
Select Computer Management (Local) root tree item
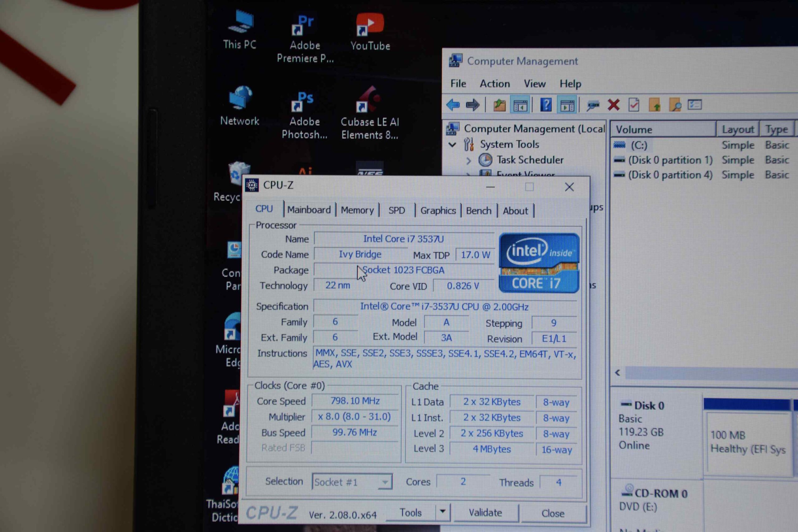pos(534,129)
